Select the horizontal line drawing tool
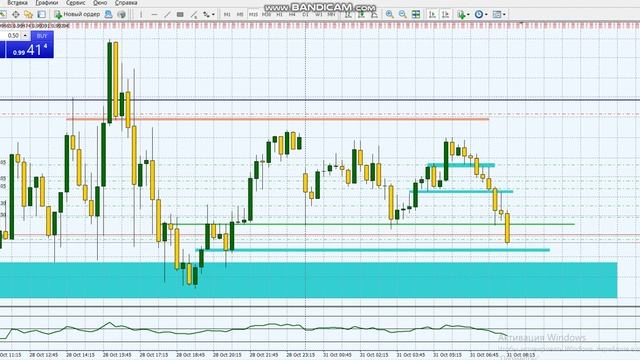This screenshot has width=640, height=360. (x=154, y=15)
